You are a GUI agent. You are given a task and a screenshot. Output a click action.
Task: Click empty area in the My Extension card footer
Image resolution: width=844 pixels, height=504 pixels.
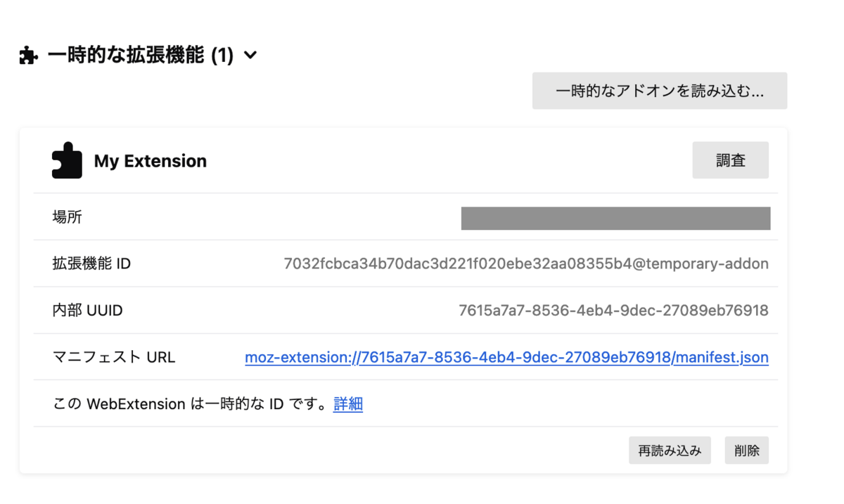331,451
